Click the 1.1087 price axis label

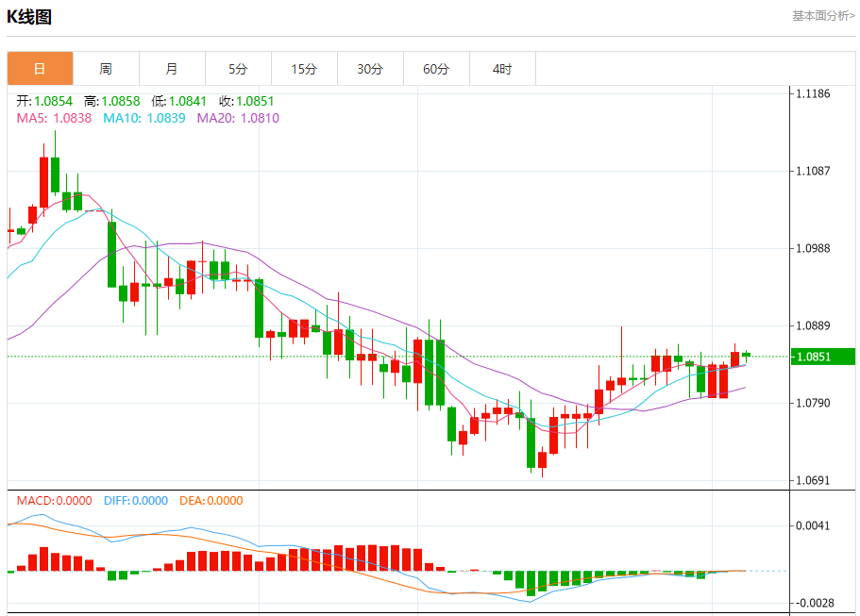tap(813, 171)
